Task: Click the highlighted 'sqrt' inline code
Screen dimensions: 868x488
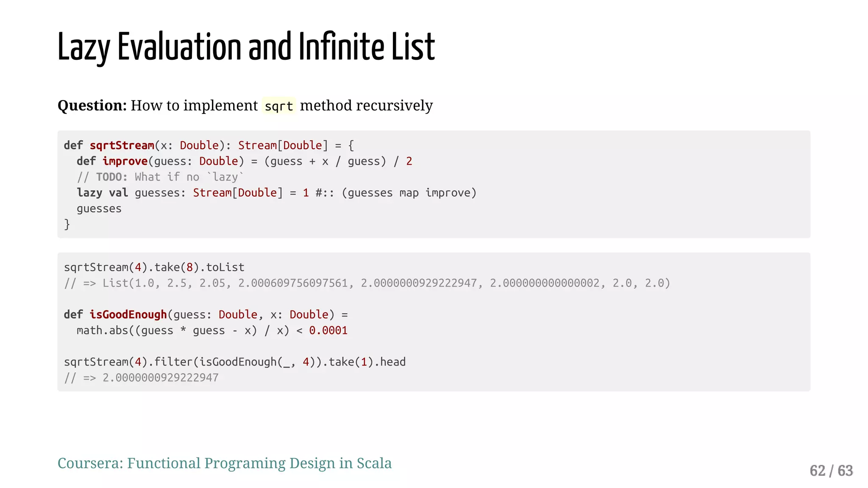Action: [279, 106]
